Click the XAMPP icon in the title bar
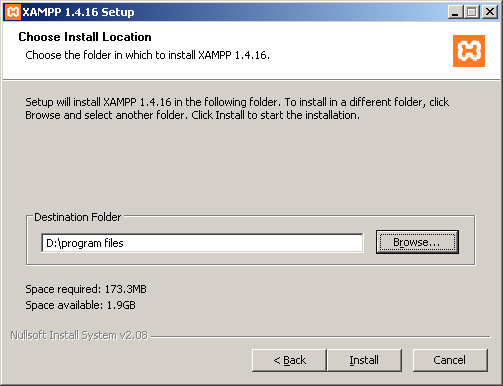 (12, 12)
